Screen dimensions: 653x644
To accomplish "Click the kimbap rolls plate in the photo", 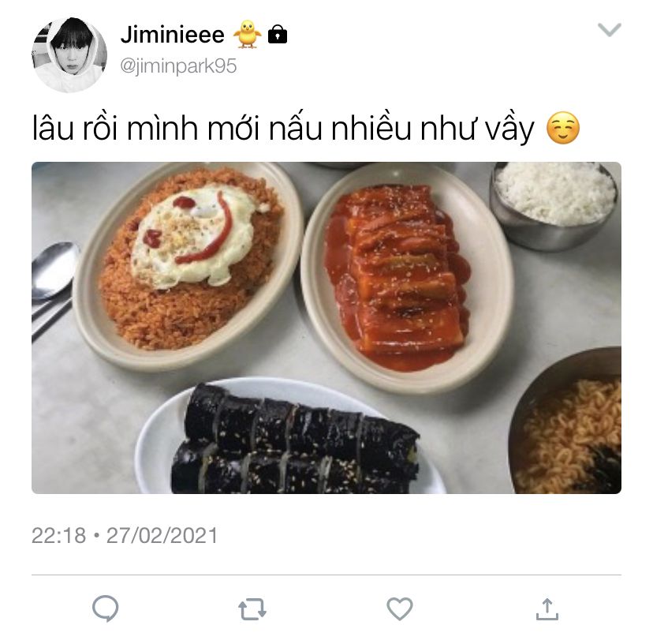I will coord(290,438).
